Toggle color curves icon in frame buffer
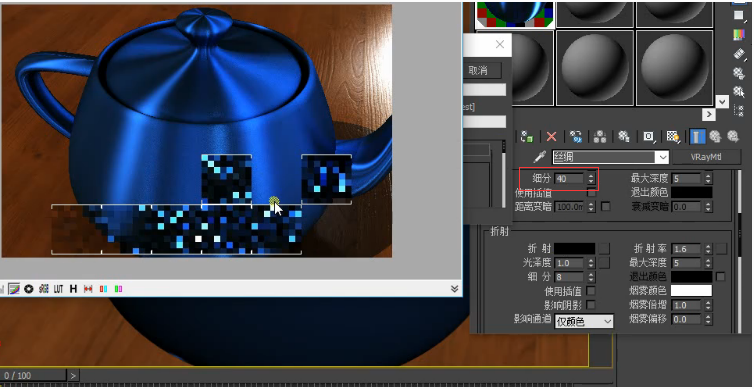 [14, 289]
